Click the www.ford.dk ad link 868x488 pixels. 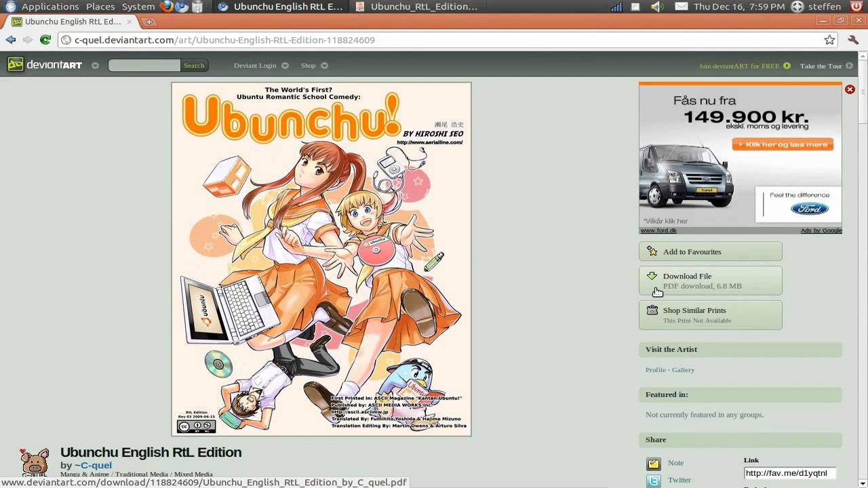(658, 230)
